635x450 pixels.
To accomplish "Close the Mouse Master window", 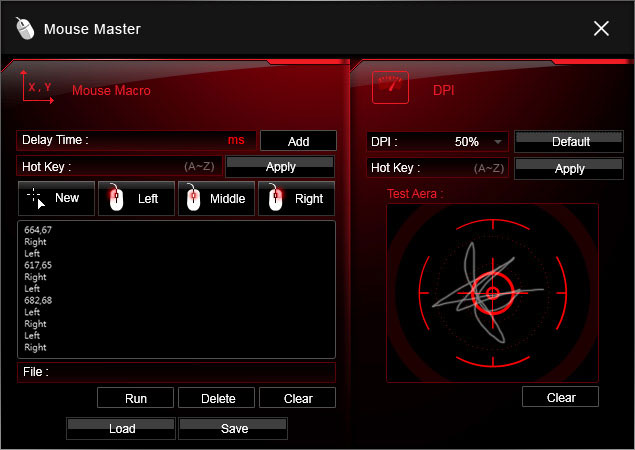I will point(601,28).
